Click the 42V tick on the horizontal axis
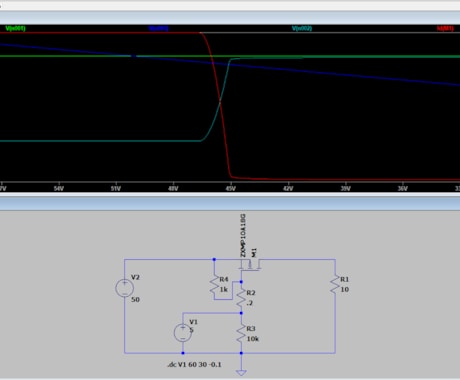This screenshot has height=380, width=460. [288, 188]
